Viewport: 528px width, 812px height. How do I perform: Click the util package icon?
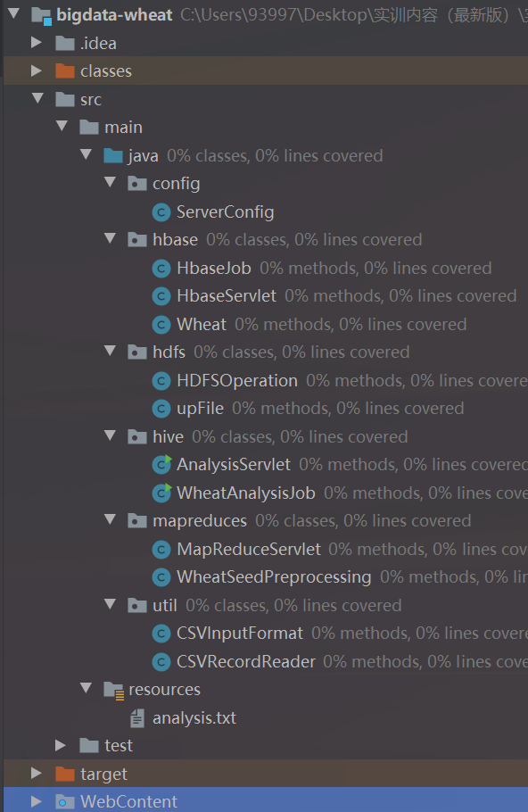[x=137, y=605]
